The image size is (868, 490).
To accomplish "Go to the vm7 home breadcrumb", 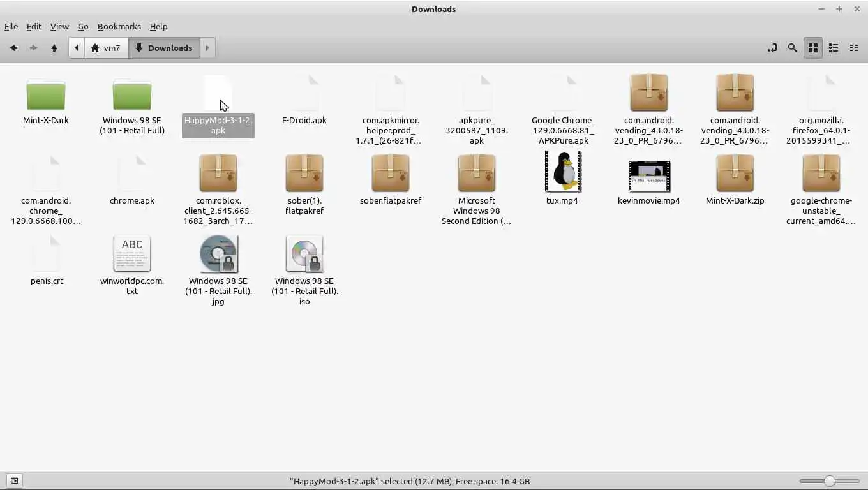I will pos(106,48).
